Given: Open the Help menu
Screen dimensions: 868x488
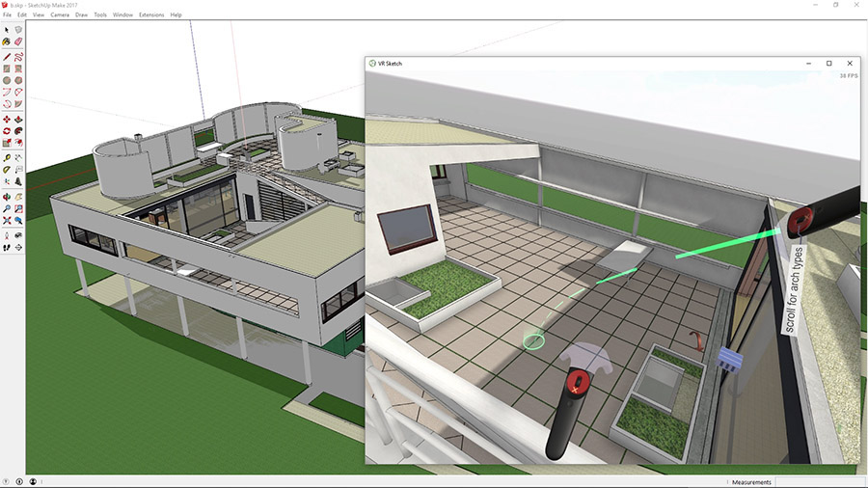Looking at the screenshot, I should 176,14.
